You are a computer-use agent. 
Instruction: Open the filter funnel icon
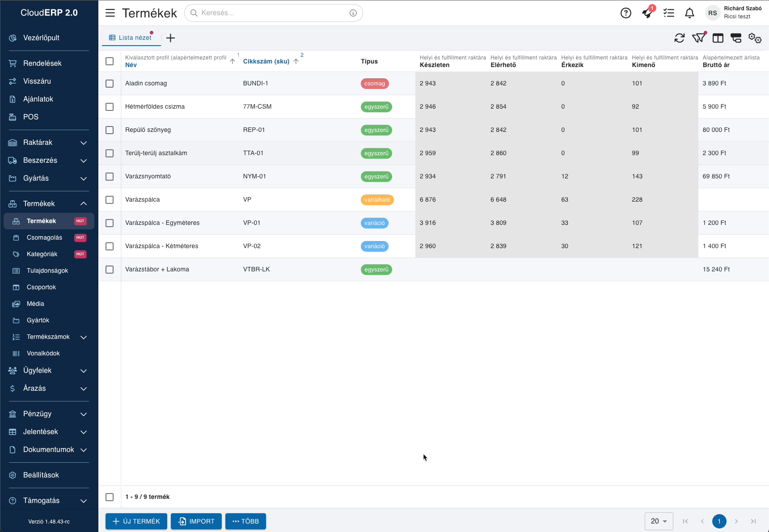tap(699, 38)
